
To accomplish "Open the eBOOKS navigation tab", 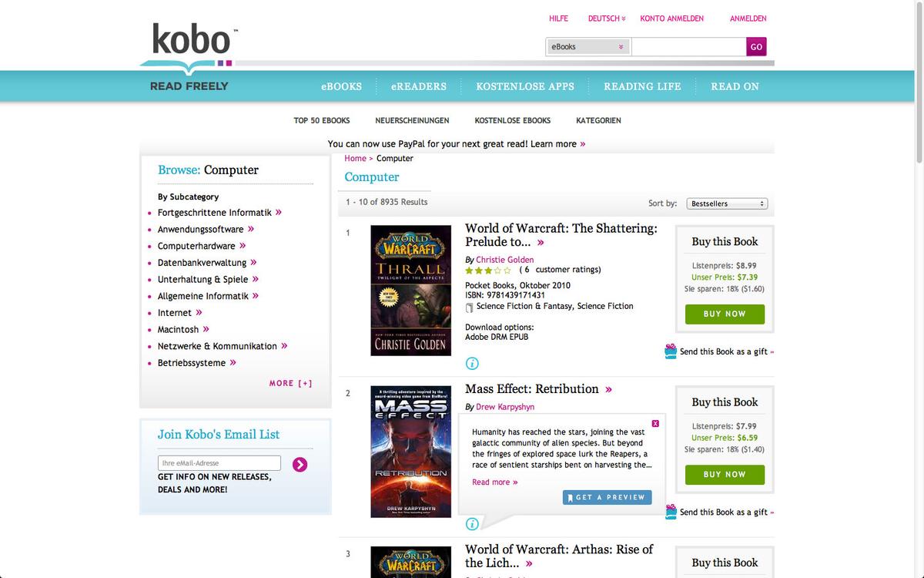I will pos(341,86).
